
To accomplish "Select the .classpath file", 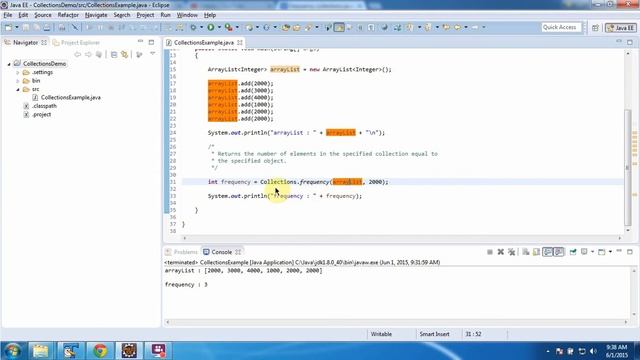I will click(44, 106).
